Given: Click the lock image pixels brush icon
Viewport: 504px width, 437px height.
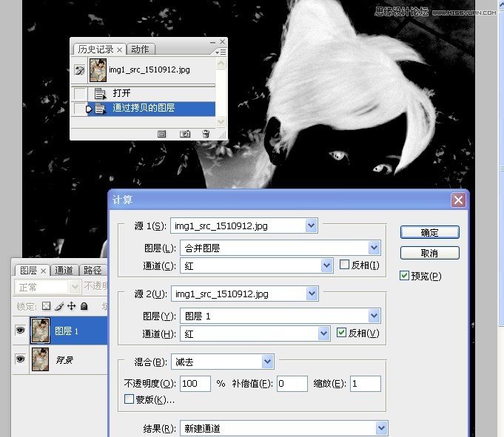Looking at the screenshot, I should (59, 306).
